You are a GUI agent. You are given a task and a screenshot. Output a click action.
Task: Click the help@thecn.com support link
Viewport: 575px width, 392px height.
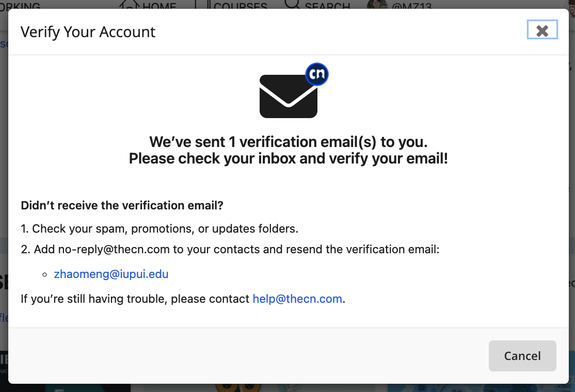pyautogui.click(x=297, y=299)
